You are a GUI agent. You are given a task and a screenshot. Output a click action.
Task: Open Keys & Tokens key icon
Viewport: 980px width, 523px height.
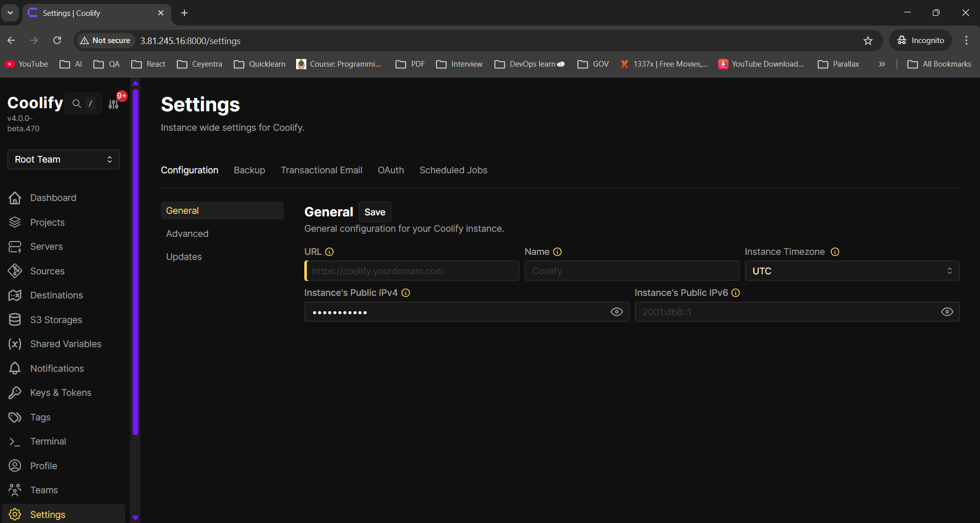pos(15,393)
